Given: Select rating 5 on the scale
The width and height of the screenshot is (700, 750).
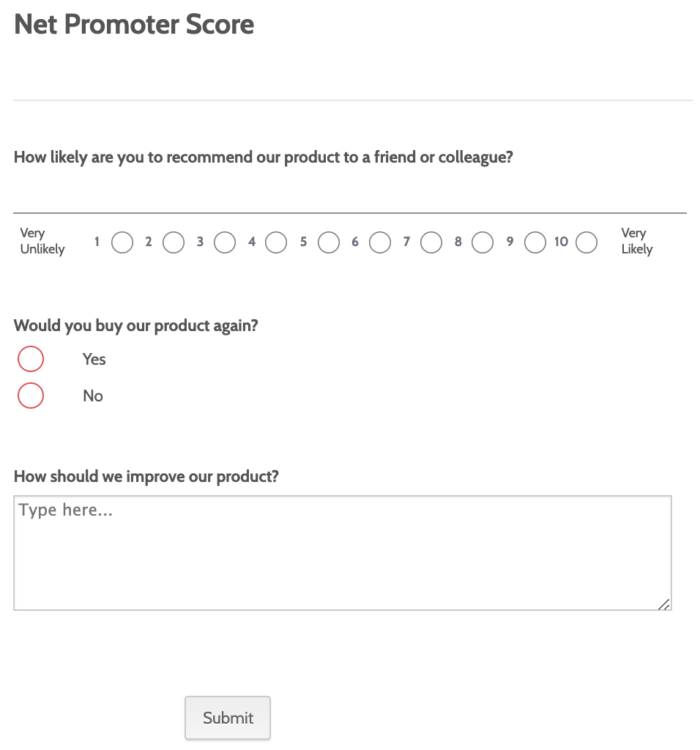Looking at the screenshot, I should point(328,242).
